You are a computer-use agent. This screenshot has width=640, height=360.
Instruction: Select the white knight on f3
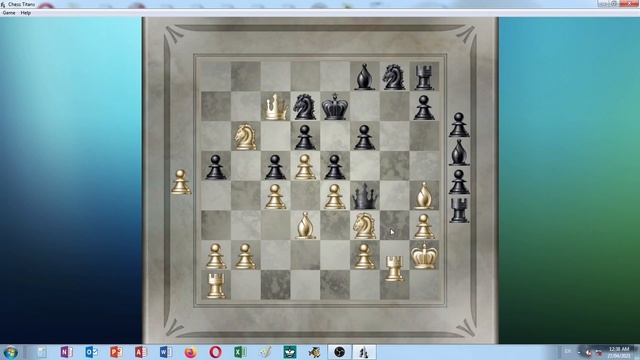[364, 226]
